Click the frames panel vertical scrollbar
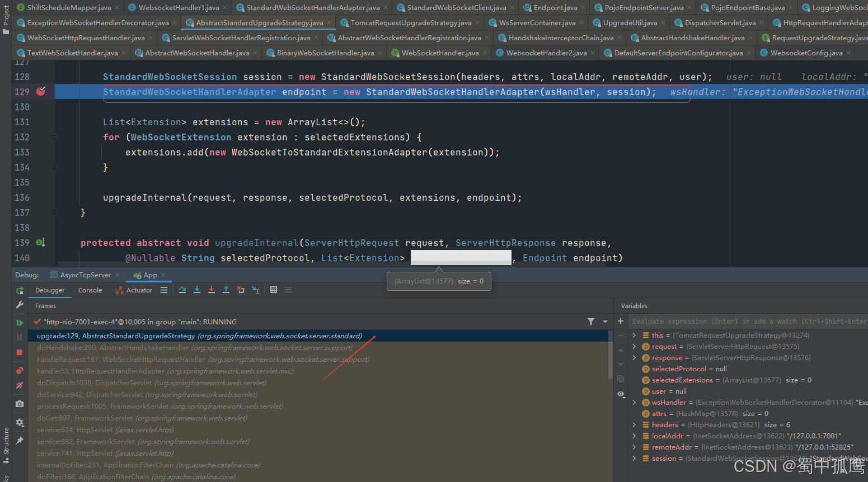The image size is (868, 482). click(x=610, y=355)
